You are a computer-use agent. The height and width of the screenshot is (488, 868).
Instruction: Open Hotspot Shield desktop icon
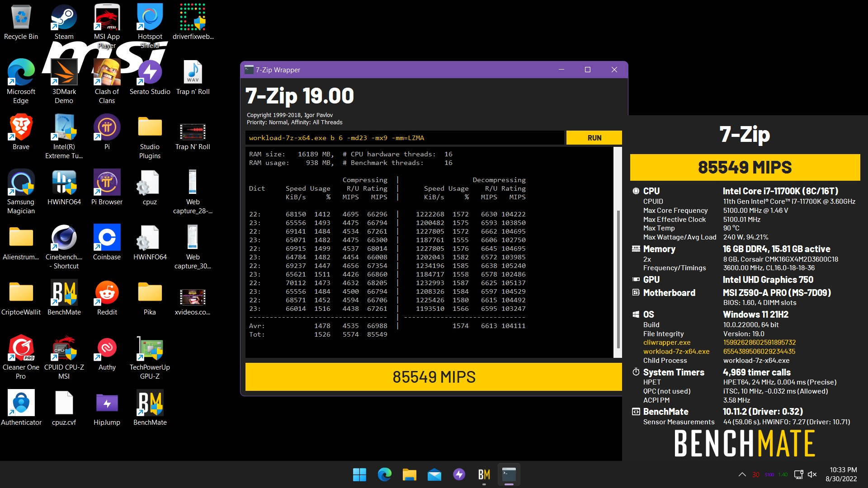[x=150, y=26]
